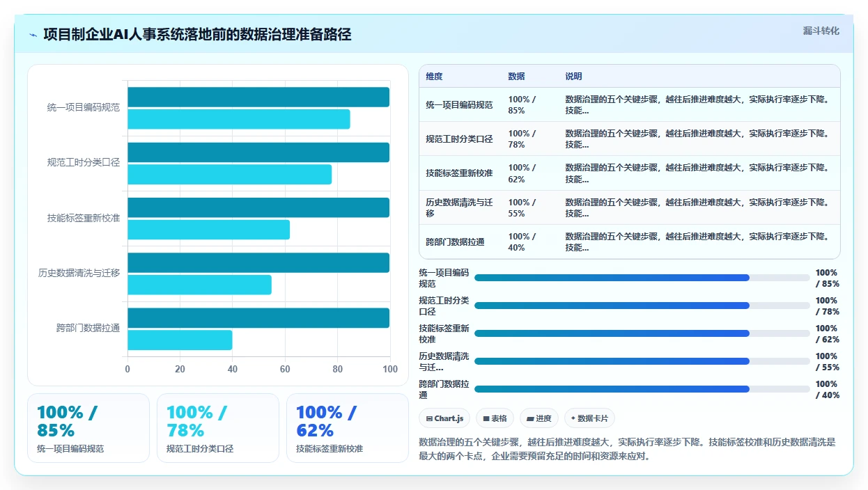Click chart axis label 历史数据清洗与迁移

point(79,273)
